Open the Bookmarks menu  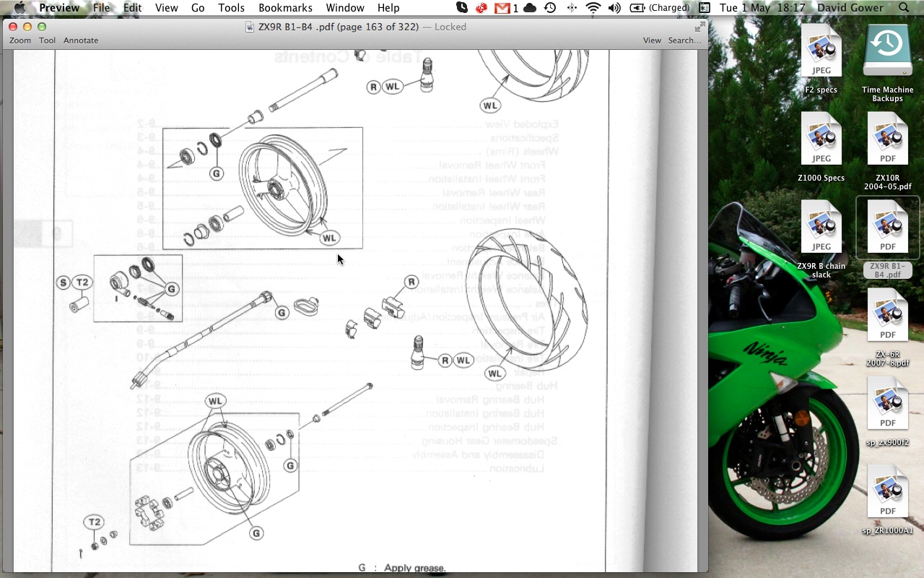[285, 8]
